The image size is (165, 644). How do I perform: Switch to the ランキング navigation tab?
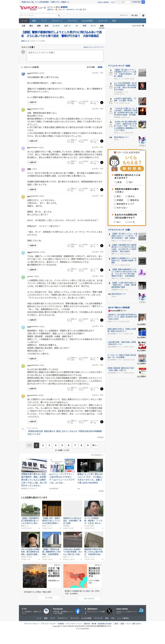(x=102, y=21)
